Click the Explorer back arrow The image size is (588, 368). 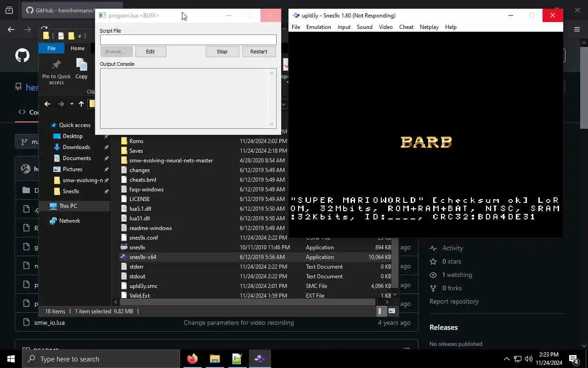click(x=47, y=104)
